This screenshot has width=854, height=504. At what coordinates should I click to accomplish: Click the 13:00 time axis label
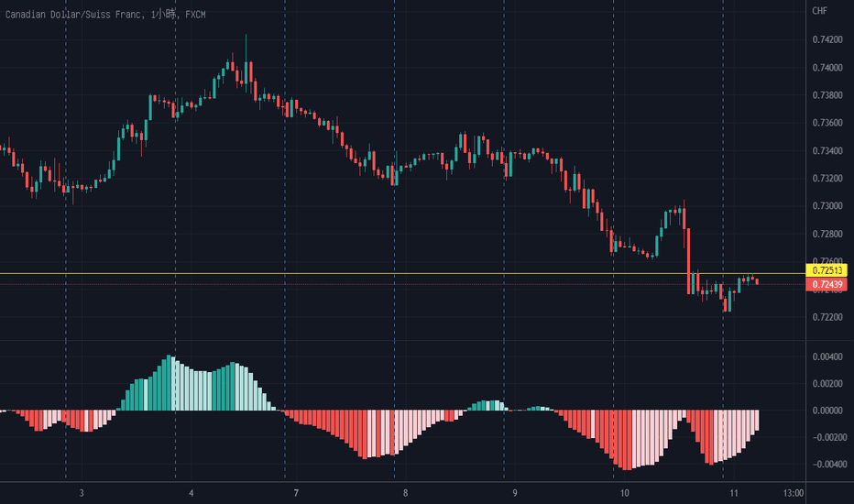(793, 493)
